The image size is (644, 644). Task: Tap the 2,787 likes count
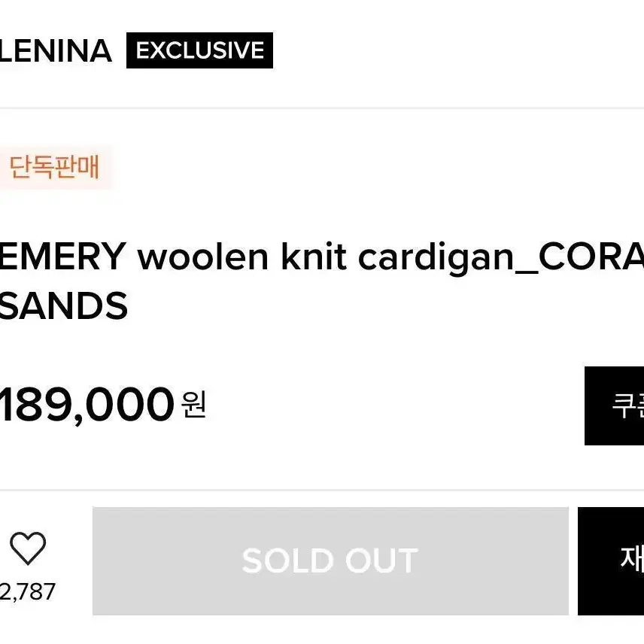[28, 591]
